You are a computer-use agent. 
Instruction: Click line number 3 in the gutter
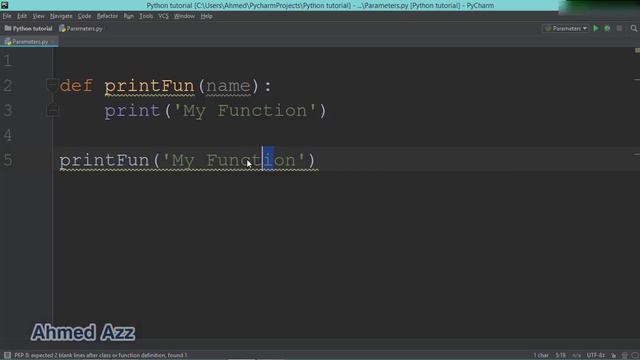(x=7, y=110)
